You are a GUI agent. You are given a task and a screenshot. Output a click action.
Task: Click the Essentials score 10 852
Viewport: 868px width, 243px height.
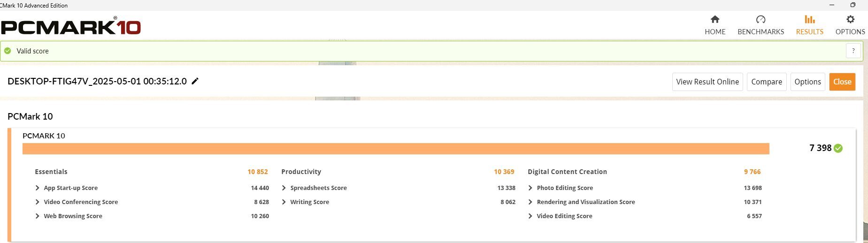coord(258,172)
